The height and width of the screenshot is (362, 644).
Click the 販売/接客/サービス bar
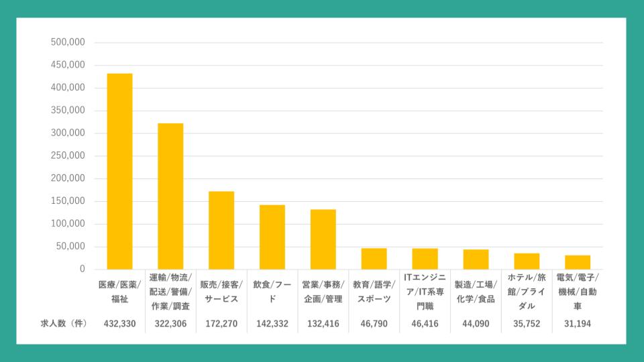[x=221, y=230]
